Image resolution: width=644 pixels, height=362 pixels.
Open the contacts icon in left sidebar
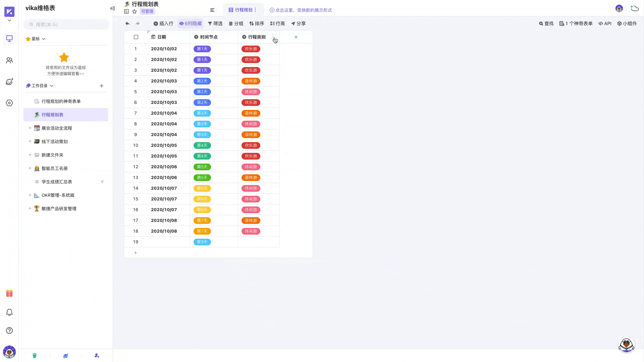9,60
